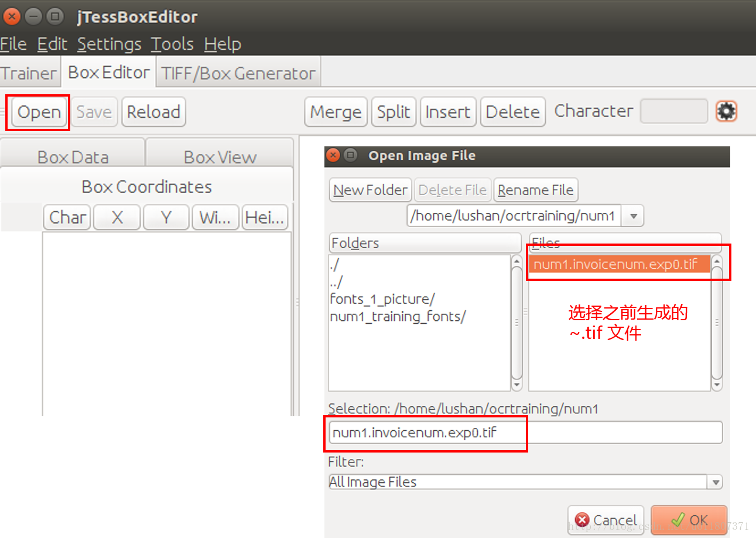
Task: Click the New Folder button
Action: coord(370,190)
